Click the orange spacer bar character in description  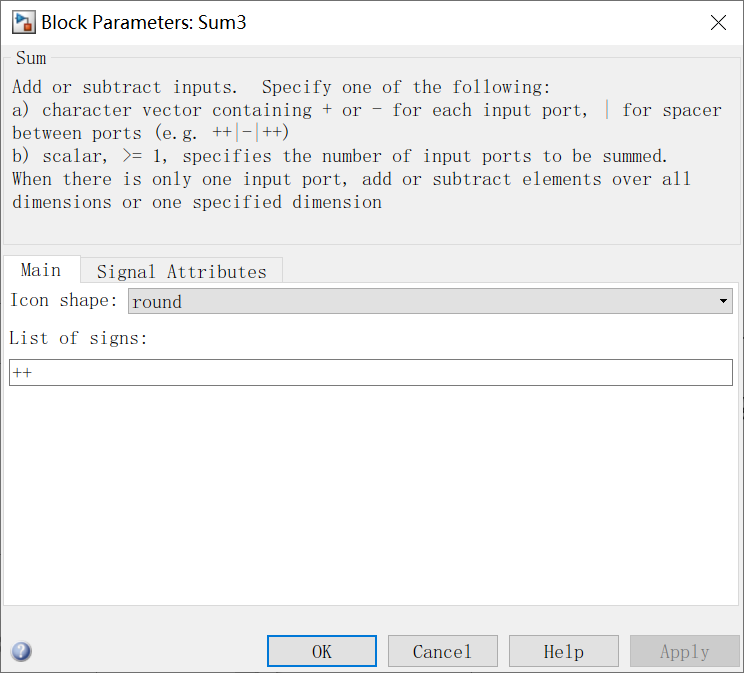pos(607,110)
